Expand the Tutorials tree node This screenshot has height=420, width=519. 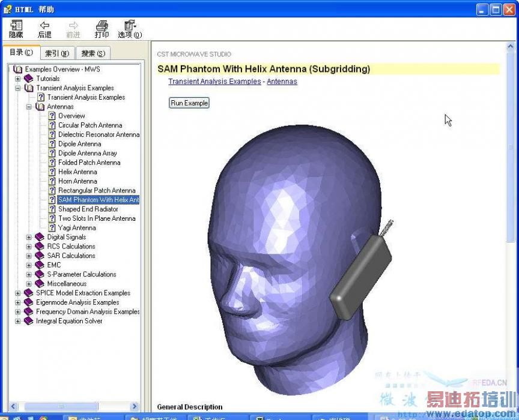pyautogui.click(x=18, y=79)
